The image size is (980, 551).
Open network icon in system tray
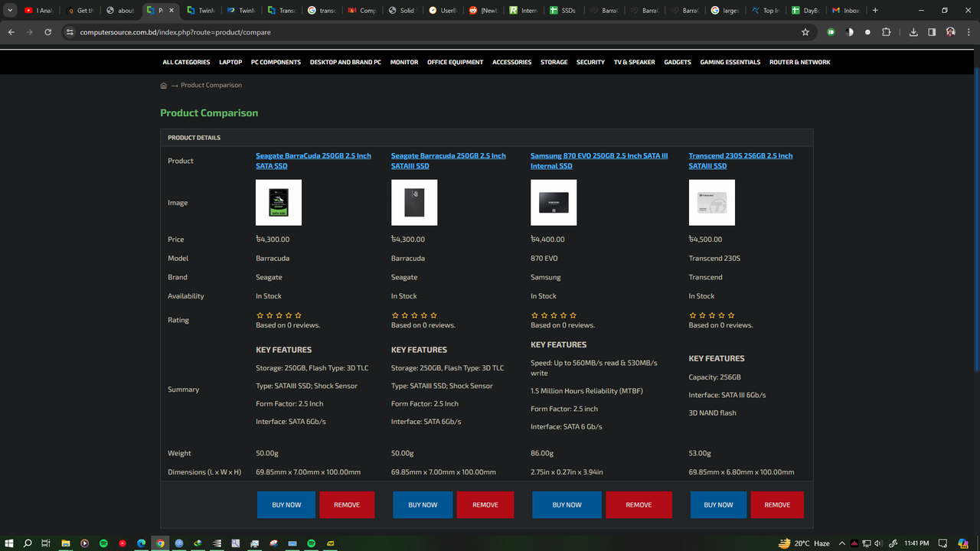(x=867, y=543)
